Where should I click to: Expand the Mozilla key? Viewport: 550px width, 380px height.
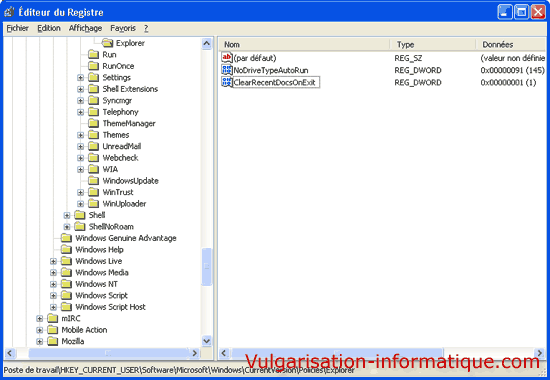point(40,341)
